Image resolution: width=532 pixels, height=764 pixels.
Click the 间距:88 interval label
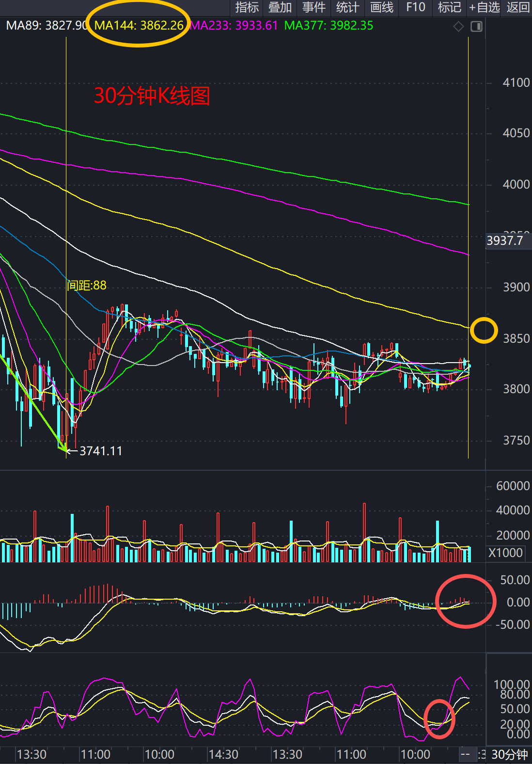[x=87, y=285]
